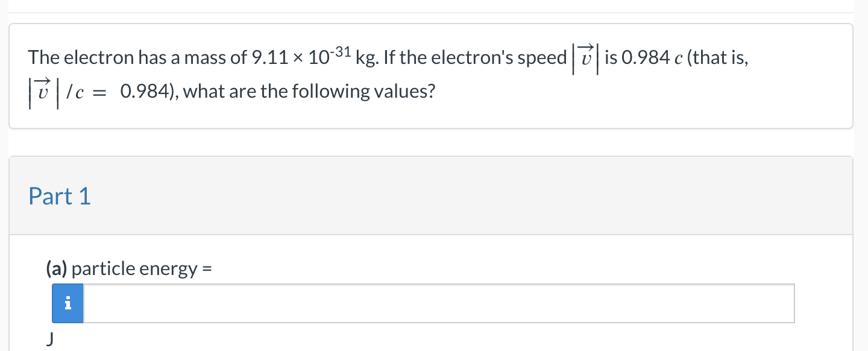Click the J unit label below the field
Screen dimensions: 868x351
pos(50,338)
